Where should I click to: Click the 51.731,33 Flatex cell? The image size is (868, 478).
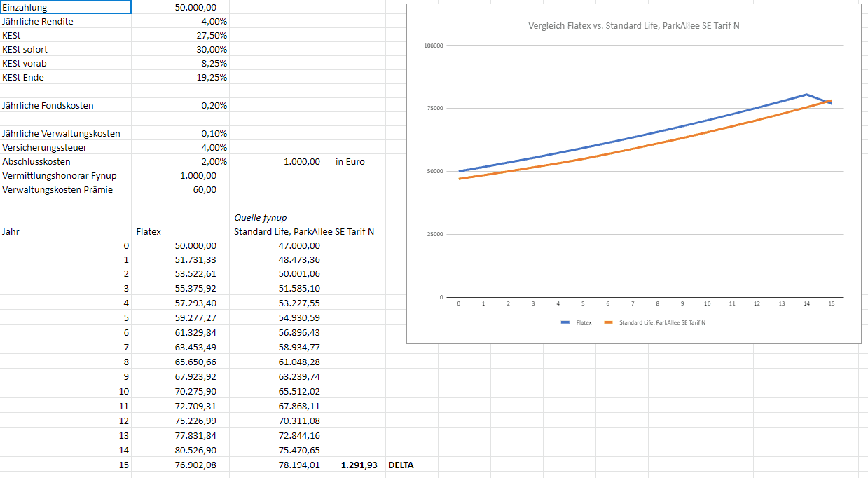click(x=180, y=260)
